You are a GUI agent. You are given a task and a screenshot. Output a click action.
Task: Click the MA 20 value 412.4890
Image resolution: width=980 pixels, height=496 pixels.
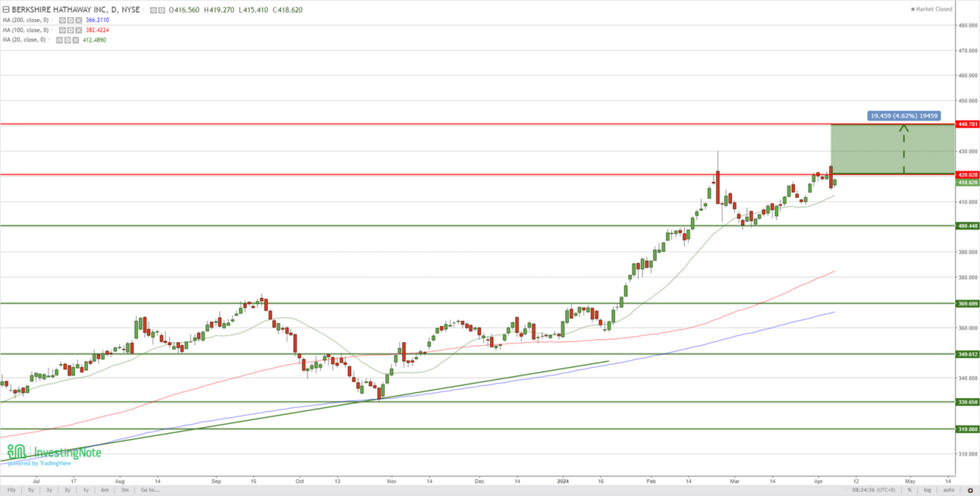[94, 40]
